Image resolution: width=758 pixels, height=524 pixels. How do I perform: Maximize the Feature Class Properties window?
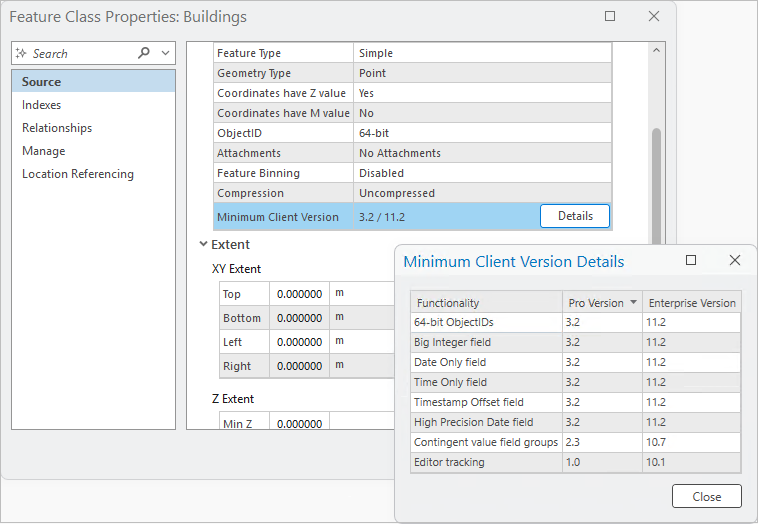pyautogui.click(x=610, y=16)
